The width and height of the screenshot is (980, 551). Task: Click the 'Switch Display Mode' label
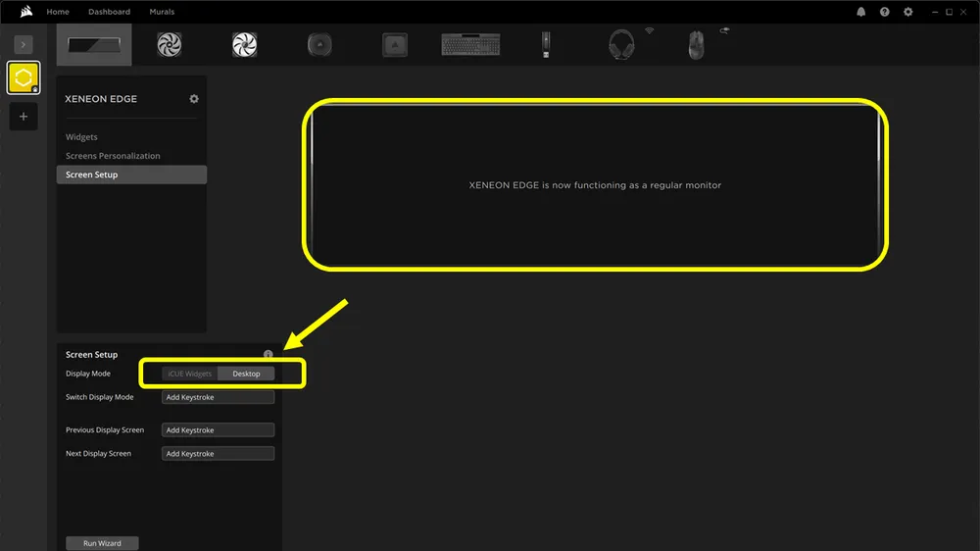[x=99, y=397]
